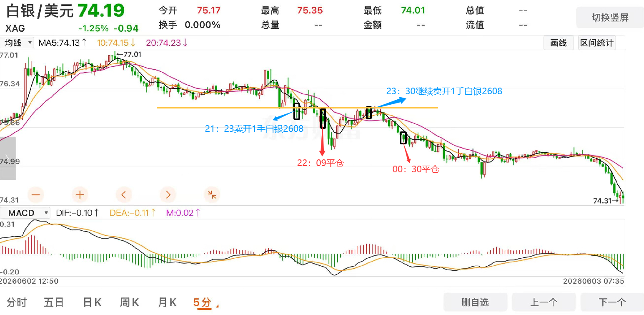The height and width of the screenshot is (315, 644).
Task: Click the -0.94 change amount
Action: pos(126,28)
